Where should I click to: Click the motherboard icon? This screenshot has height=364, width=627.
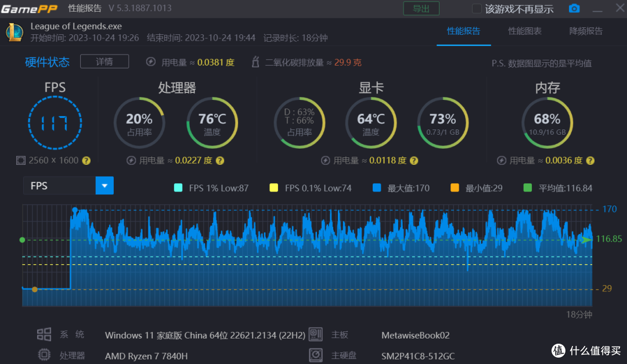[x=315, y=334]
